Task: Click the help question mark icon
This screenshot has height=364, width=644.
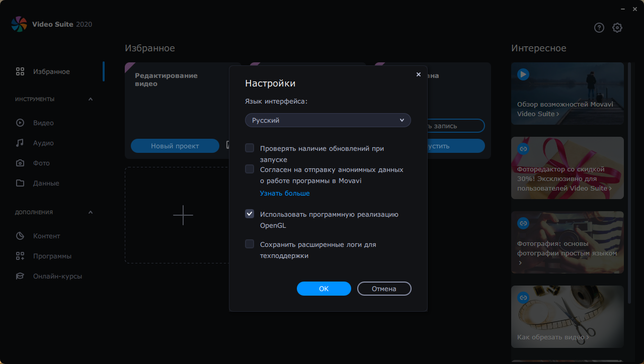Action: 599,28
